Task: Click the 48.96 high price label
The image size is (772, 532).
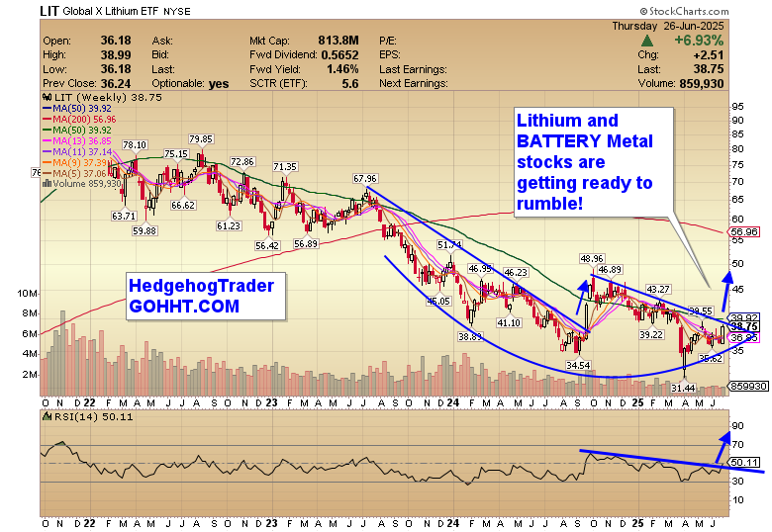Action: [592, 258]
